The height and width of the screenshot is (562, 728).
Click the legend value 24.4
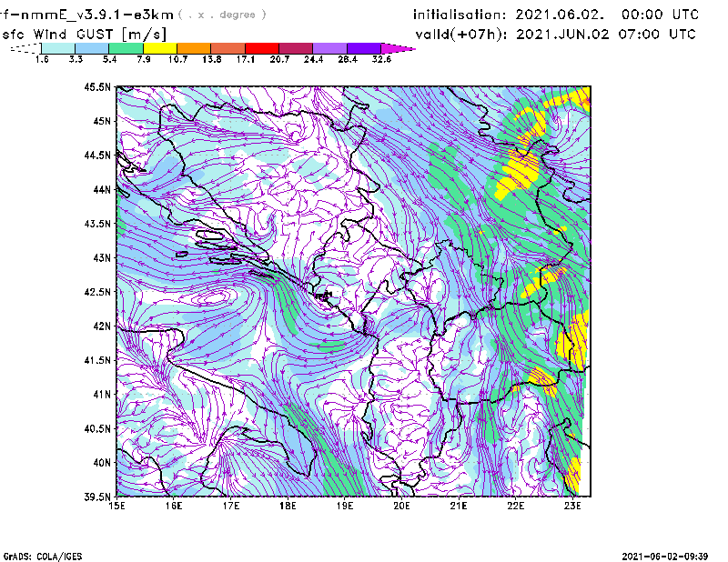(313, 59)
